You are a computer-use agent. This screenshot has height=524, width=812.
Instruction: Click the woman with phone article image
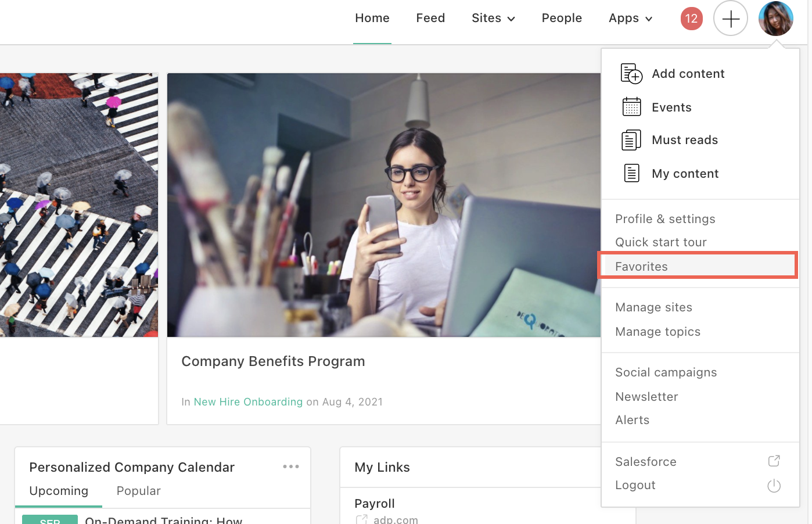(x=383, y=205)
